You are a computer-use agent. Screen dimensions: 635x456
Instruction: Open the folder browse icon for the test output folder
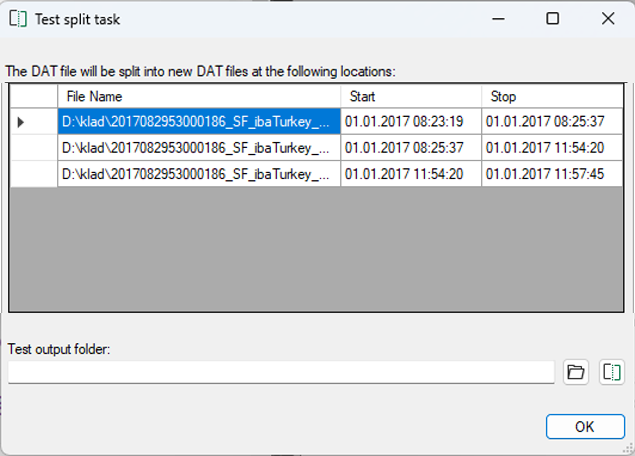point(575,372)
